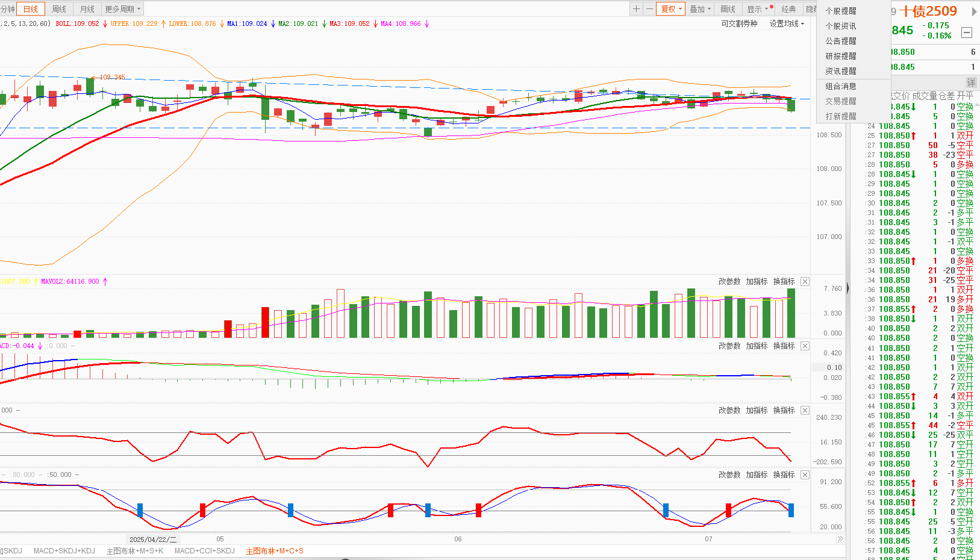The image size is (980, 560).
Task: Close the CCI indicator sub-panel with 240.230 scale
Action: pyautogui.click(x=805, y=411)
